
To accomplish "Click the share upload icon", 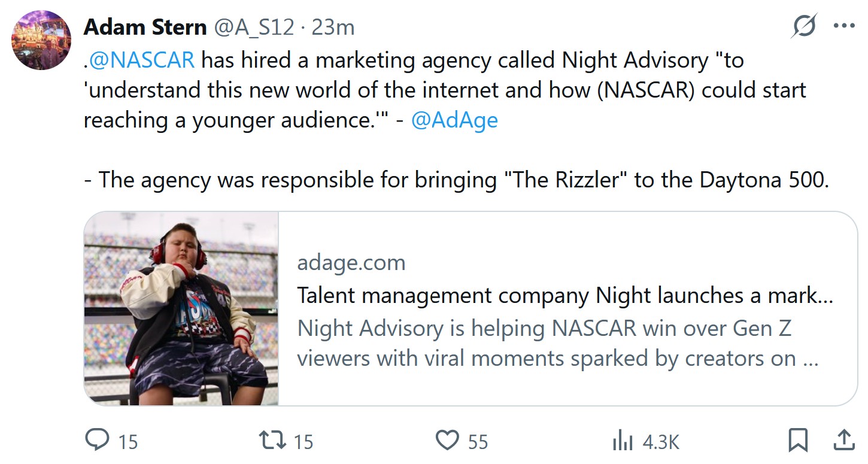I will tap(843, 440).
